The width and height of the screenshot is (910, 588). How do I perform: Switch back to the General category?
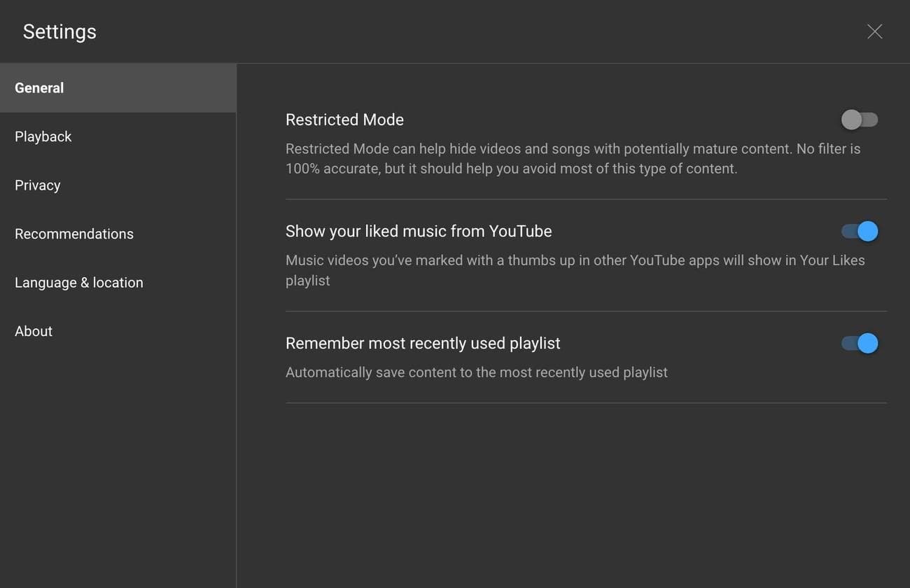pyautogui.click(x=39, y=87)
